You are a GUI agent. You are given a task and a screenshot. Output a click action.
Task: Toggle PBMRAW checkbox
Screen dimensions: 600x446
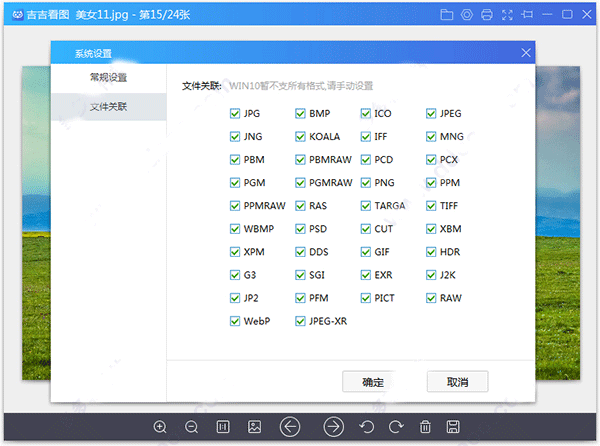(300, 160)
